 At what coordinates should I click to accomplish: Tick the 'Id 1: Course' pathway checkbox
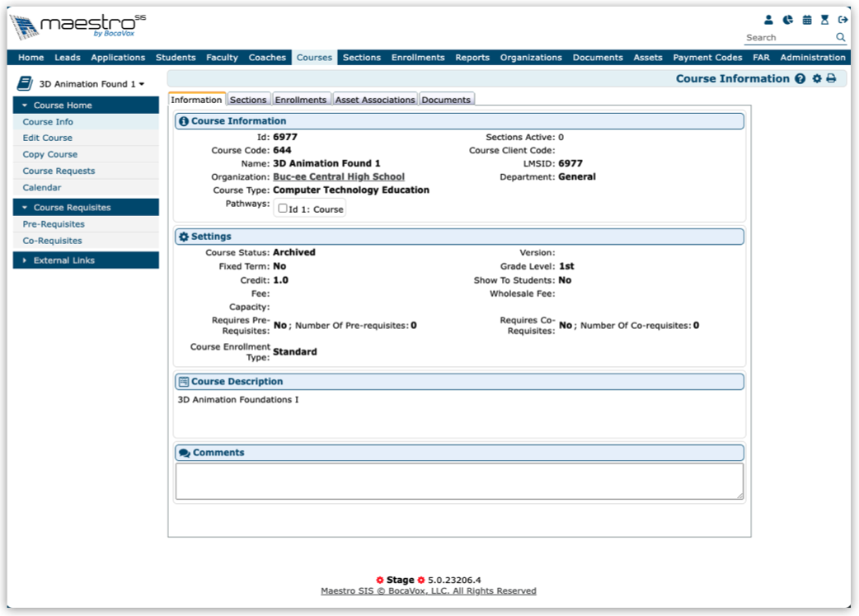coord(283,209)
